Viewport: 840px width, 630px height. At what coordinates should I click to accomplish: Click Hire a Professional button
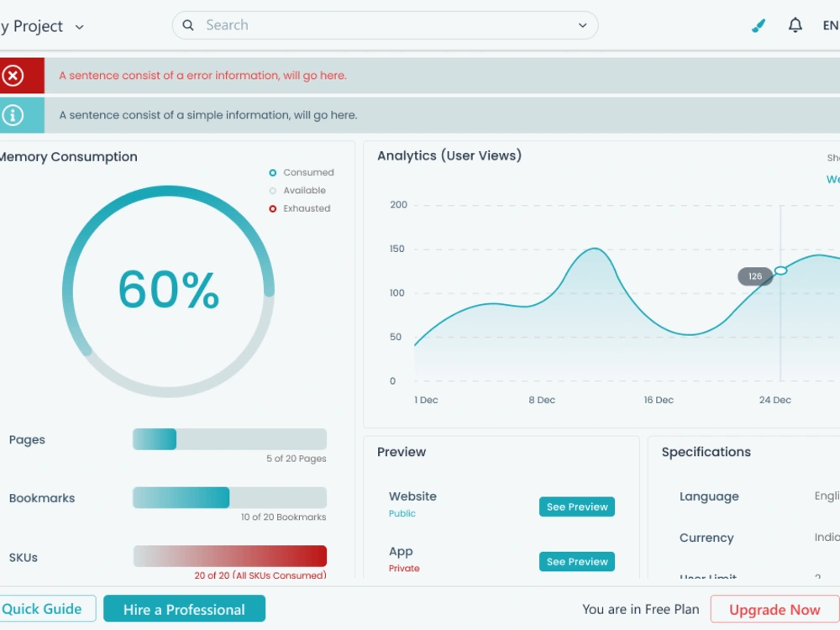pos(184,608)
